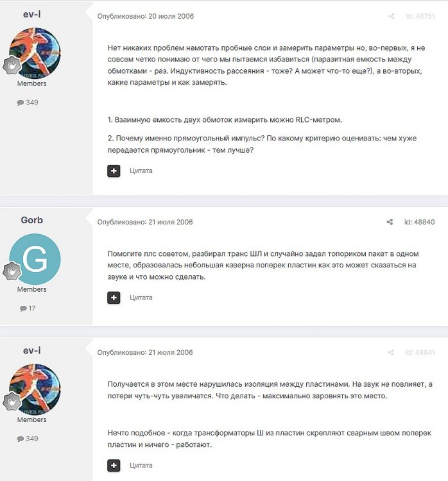
Task: Click ev-i 349 posts count in last post
Action: (28, 439)
